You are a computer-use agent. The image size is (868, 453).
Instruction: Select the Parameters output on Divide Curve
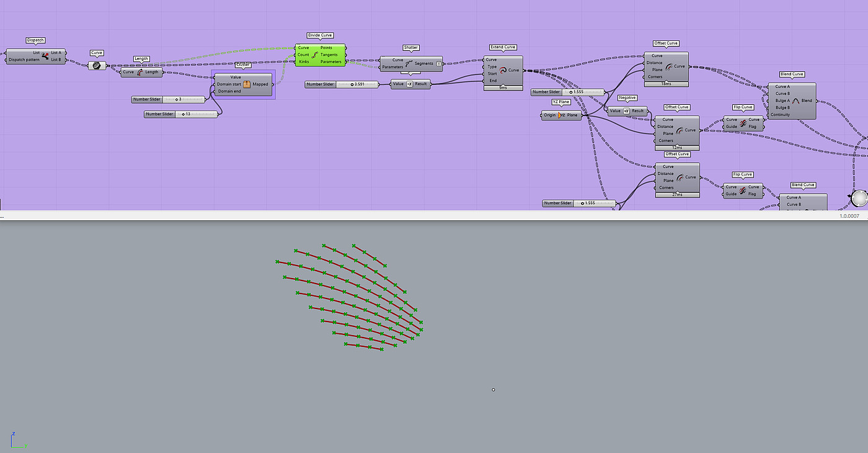tap(331, 61)
